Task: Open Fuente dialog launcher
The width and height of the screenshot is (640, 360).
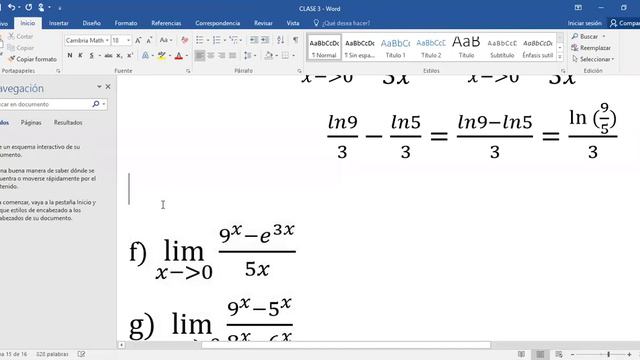Action: pos(188,71)
